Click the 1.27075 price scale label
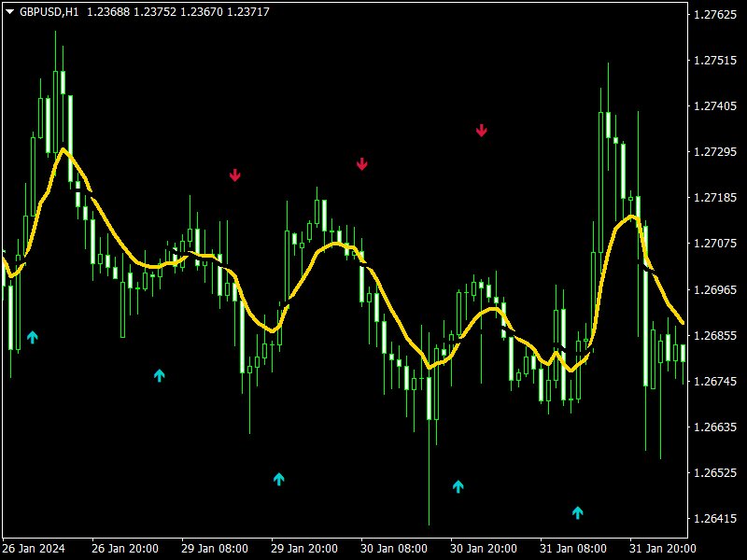The height and width of the screenshot is (560, 747). [x=714, y=244]
